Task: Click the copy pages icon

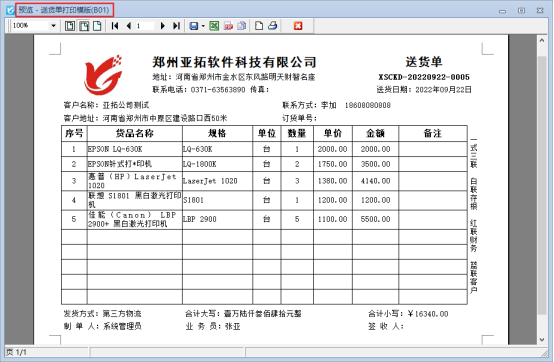Action: pyautogui.click(x=242, y=26)
